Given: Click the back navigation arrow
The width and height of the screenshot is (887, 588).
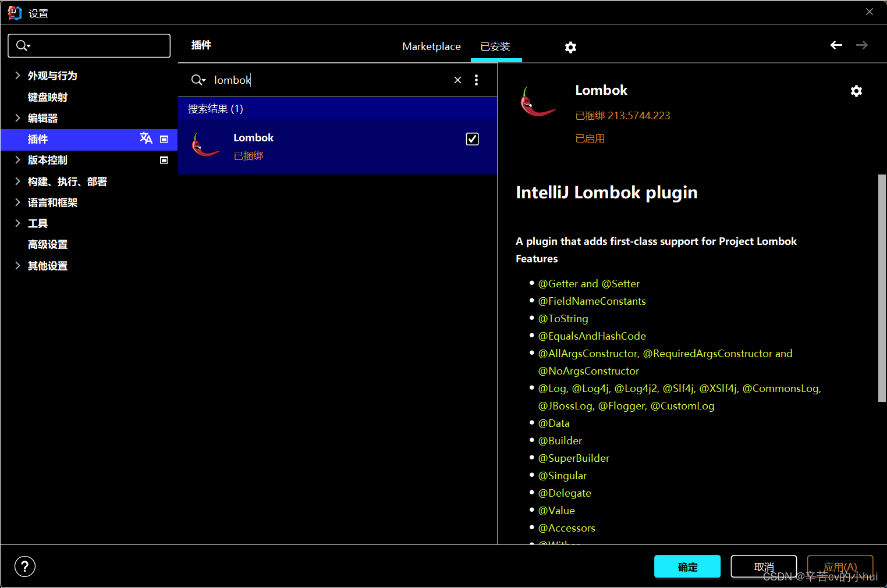Looking at the screenshot, I should pyautogui.click(x=836, y=45).
